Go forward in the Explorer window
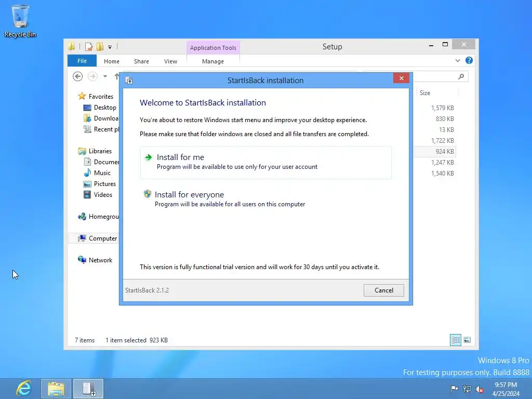 [92, 76]
